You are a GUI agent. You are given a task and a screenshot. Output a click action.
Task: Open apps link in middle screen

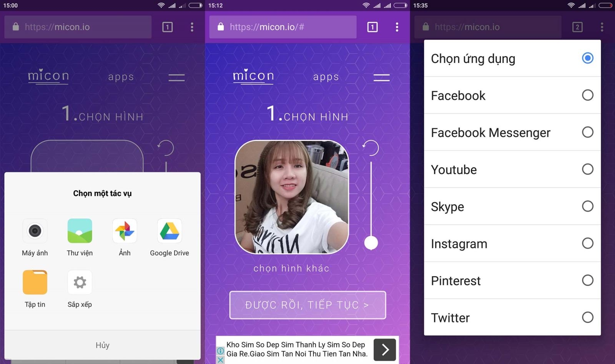point(326,77)
